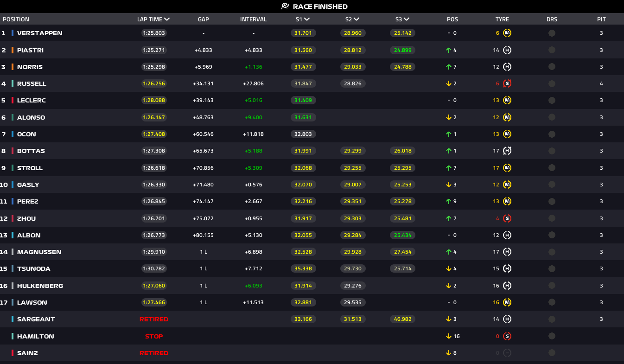Click the chequered flag race finished icon
Screen dimensions: 624x364
(x=285, y=6)
